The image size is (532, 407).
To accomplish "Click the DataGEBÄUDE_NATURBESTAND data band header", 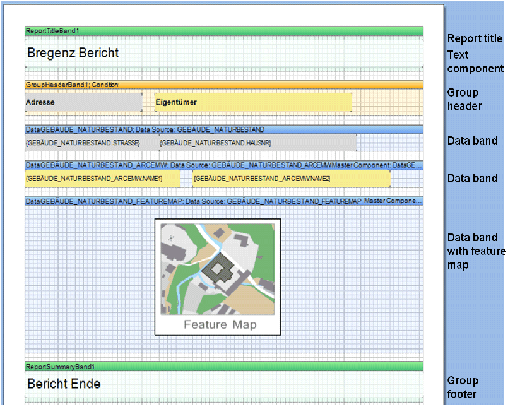I will 223,129.
